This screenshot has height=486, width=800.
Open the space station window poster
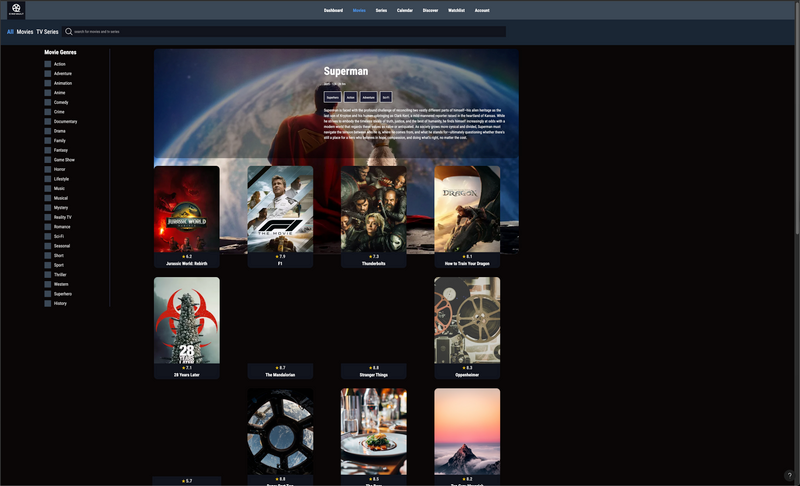point(280,431)
